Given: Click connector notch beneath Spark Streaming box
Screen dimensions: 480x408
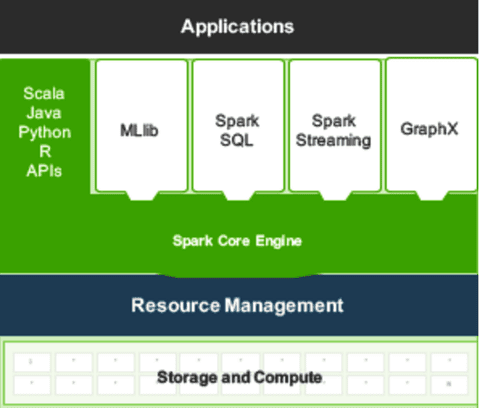Looking at the screenshot, I should point(335,196).
